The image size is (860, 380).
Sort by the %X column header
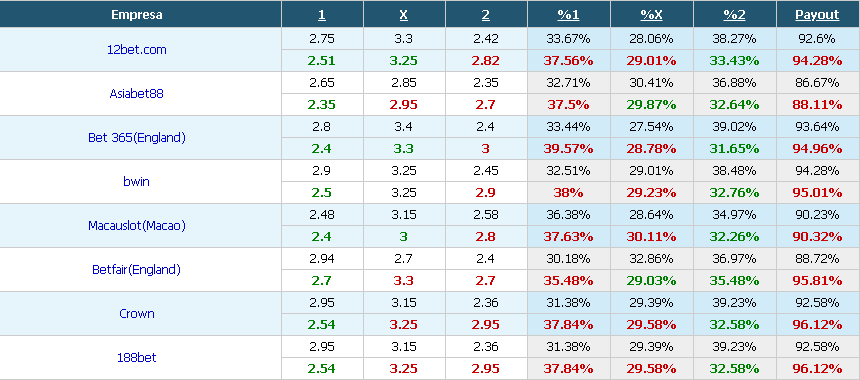[x=652, y=15]
